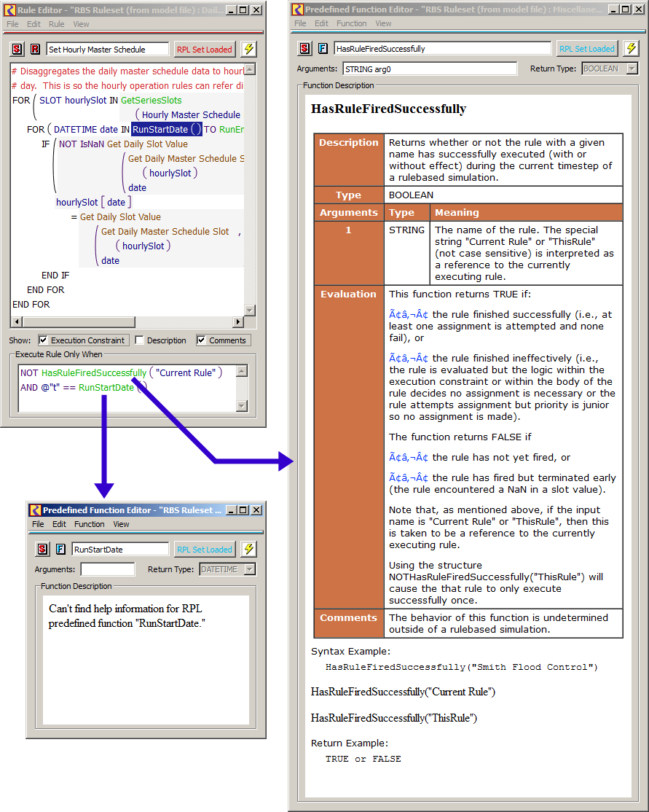The width and height of the screenshot is (649, 812).
Task: Click the F function icon in HasRuleFiredSuccessfully editor
Action: pyautogui.click(x=323, y=48)
